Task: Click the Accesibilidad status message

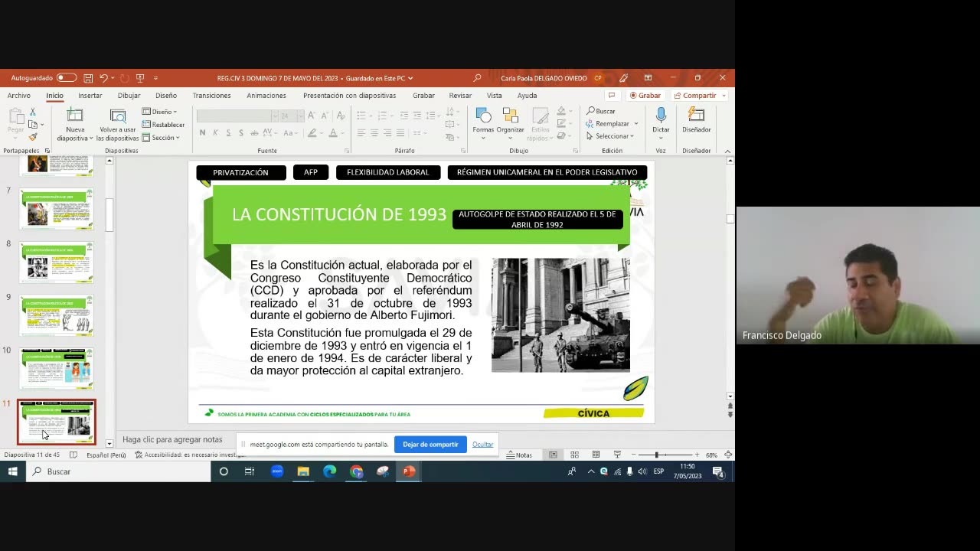Action: pyautogui.click(x=190, y=455)
